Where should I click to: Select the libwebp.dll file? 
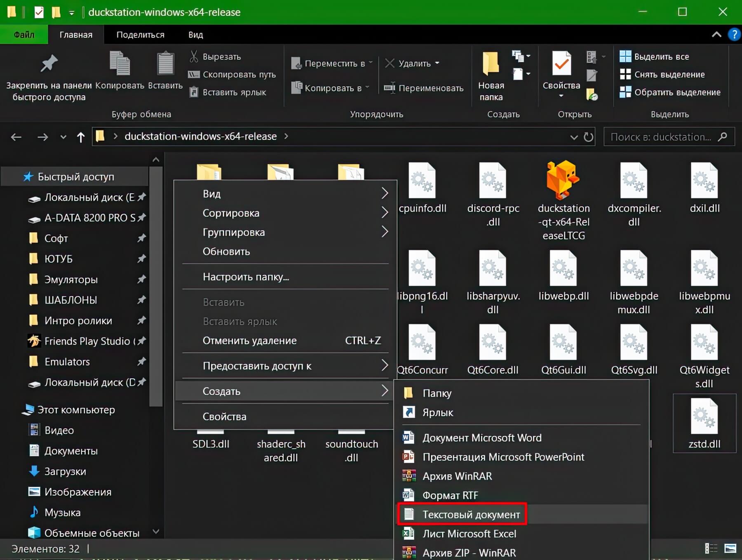tap(564, 275)
